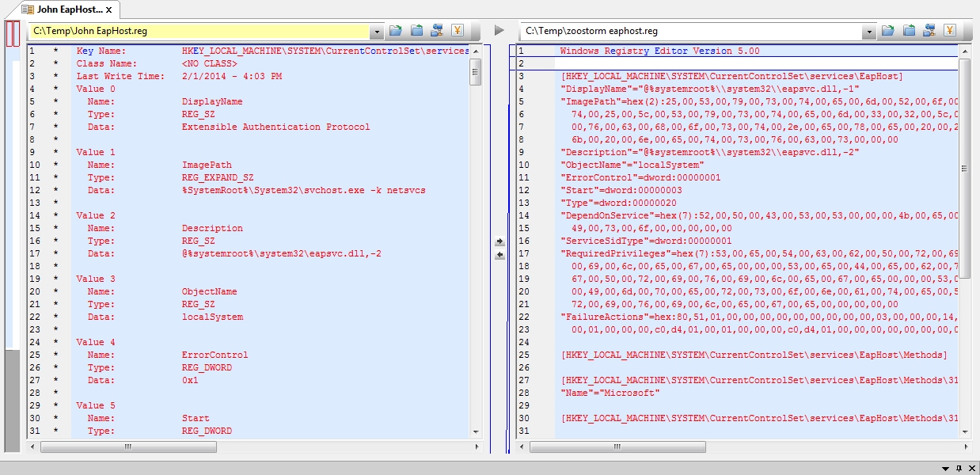Pin the bottom panel
The image size is (980, 475).
pos(959,469)
